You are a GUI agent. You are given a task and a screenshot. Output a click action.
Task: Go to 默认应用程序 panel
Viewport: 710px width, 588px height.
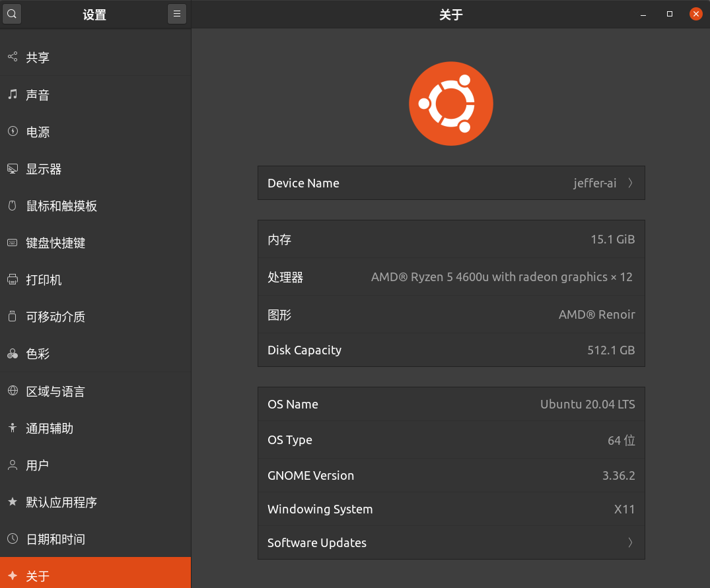(96, 502)
